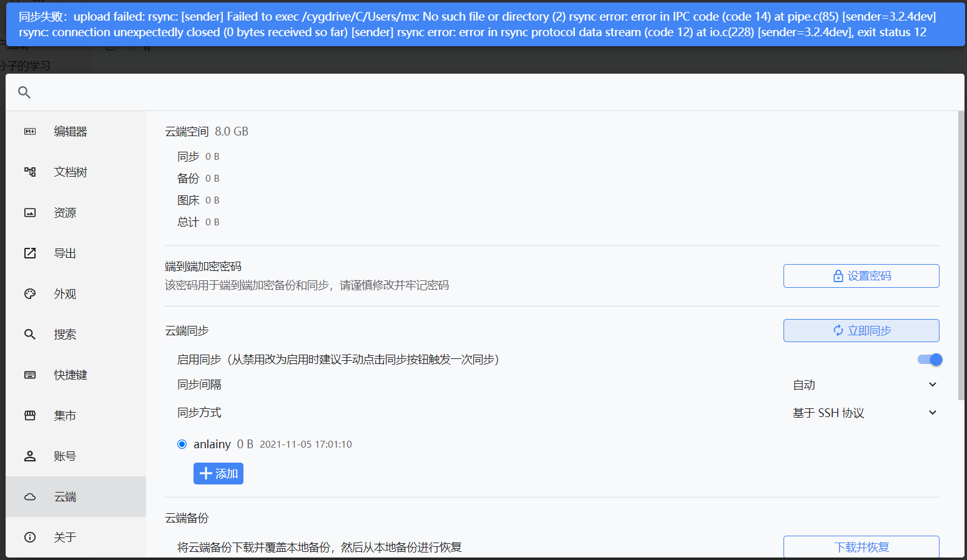Click the 下载并恢复 button
This screenshot has width=967, height=560.
[x=861, y=547]
